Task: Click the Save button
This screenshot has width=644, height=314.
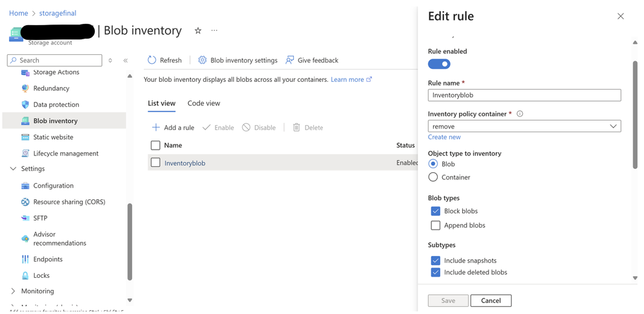Action: click(x=448, y=300)
